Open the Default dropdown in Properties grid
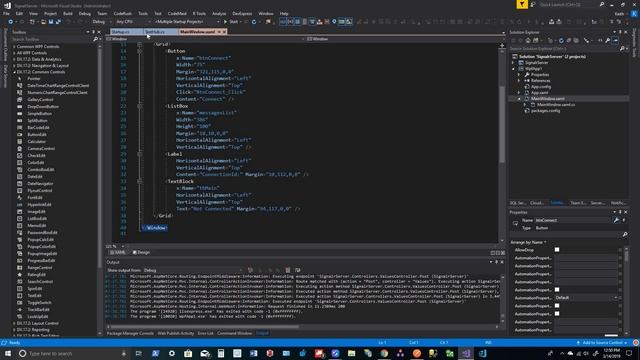Viewport: 640px width, 360px height. click(x=586, y=298)
